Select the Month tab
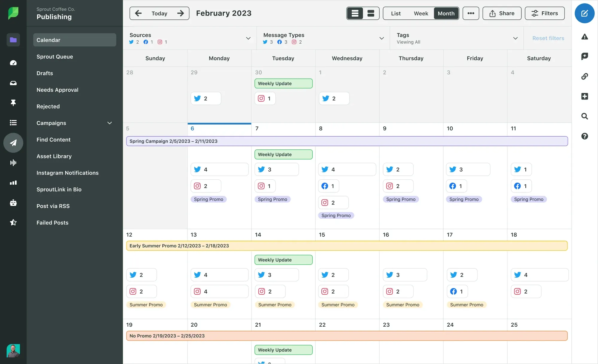Image resolution: width=598 pixels, height=364 pixels. point(446,13)
